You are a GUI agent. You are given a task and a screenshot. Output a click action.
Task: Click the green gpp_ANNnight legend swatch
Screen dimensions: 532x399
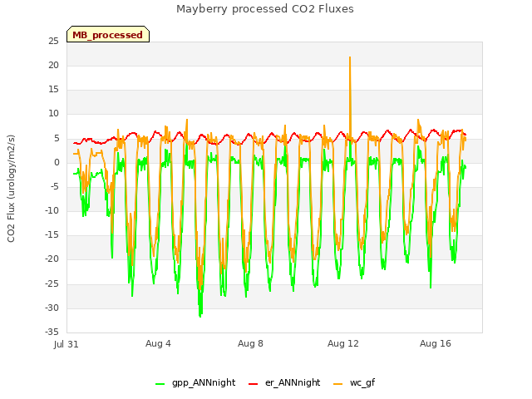[x=160, y=384]
